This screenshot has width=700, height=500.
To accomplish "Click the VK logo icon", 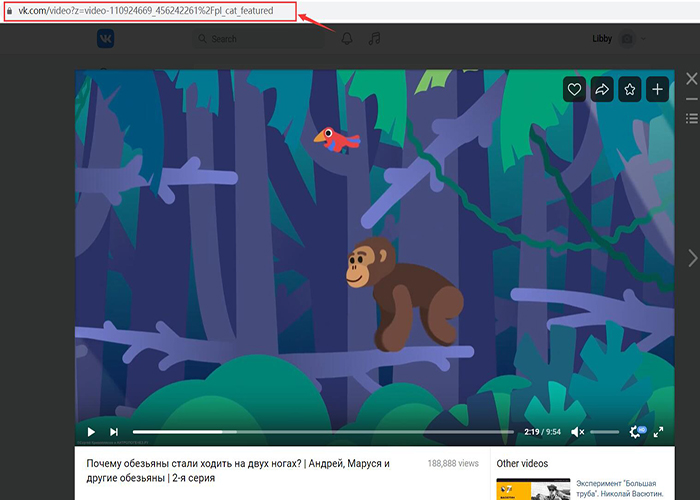I will (105, 39).
